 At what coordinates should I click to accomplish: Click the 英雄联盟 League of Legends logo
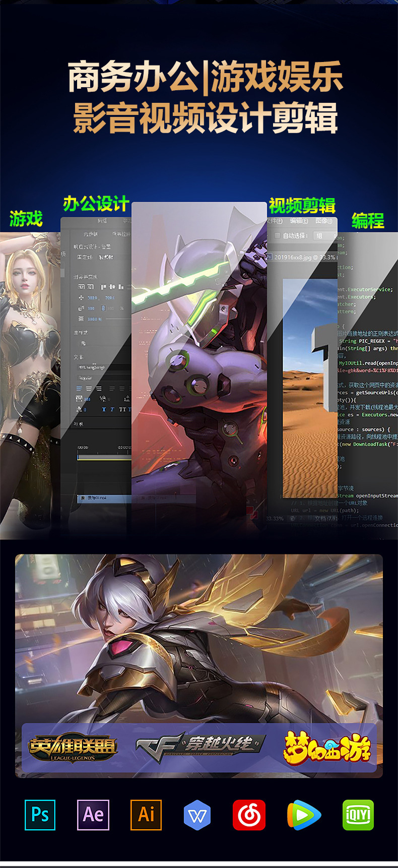pyautogui.click(x=73, y=748)
